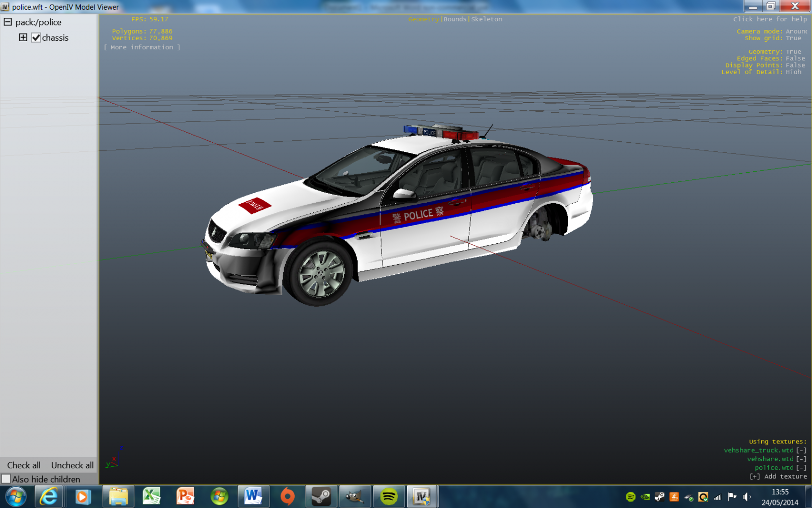Open the GIMP taskbar icon

[355, 496]
